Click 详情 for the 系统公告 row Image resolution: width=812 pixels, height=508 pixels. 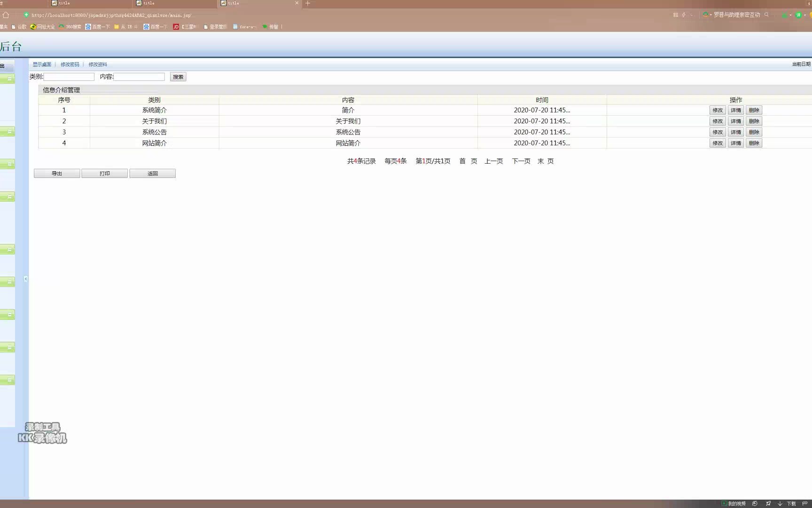(x=736, y=132)
